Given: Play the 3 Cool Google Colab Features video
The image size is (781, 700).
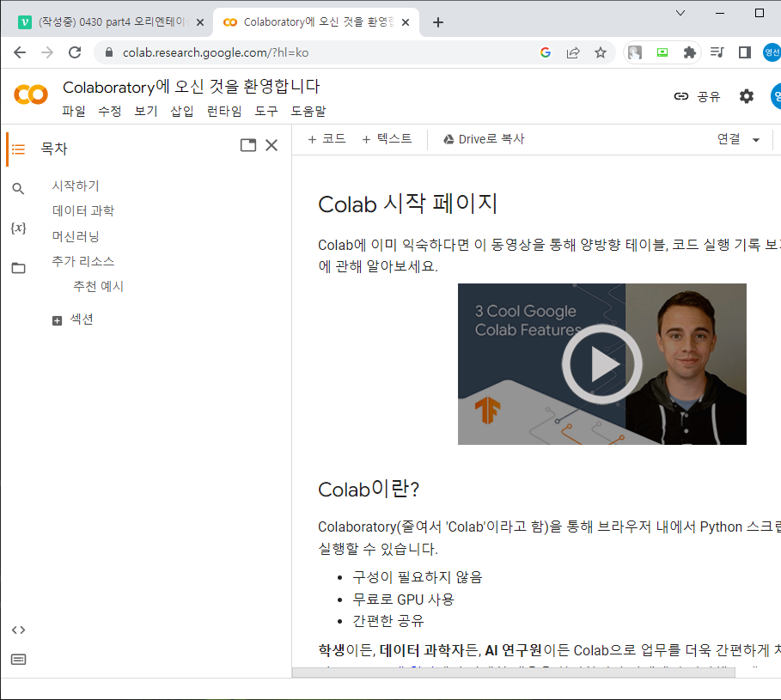Looking at the screenshot, I should [x=602, y=364].
